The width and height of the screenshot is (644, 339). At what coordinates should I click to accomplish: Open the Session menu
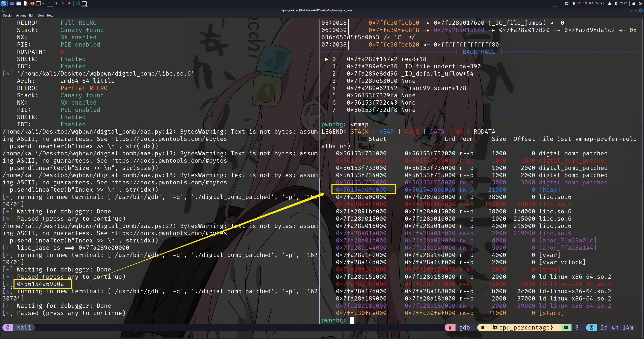click(x=8, y=16)
